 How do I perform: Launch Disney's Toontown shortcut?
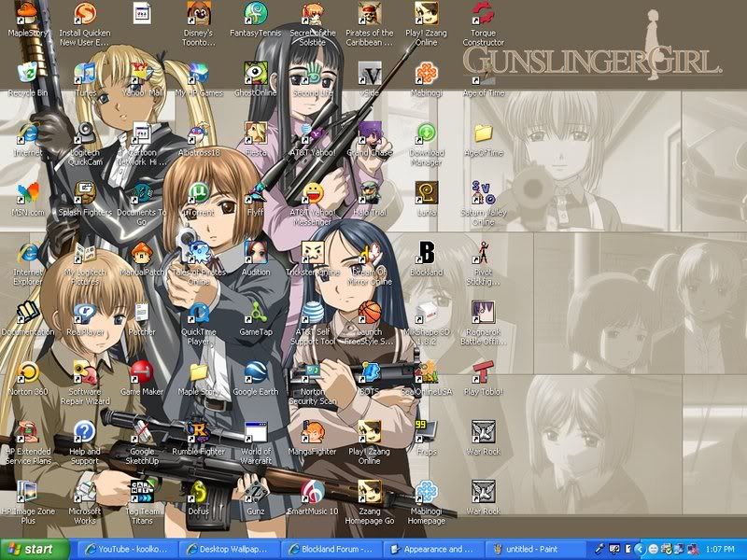pos(199,13)
